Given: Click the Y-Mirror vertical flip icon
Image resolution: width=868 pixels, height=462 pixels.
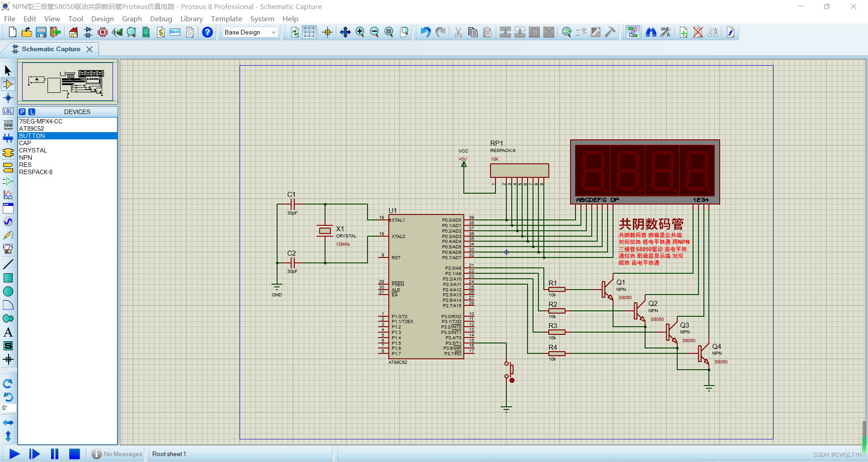Looking at the screenshot, I should click(8, 436).
